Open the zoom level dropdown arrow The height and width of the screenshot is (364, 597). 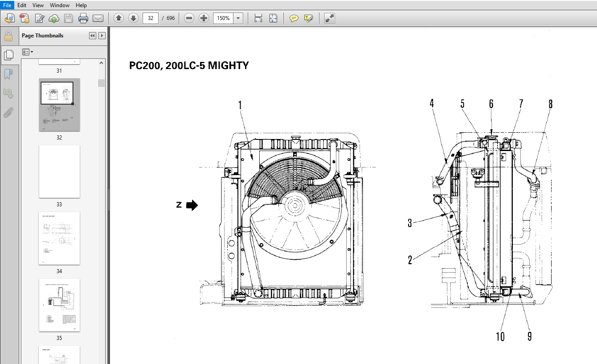pyautogui.click(x=238, y=18)
